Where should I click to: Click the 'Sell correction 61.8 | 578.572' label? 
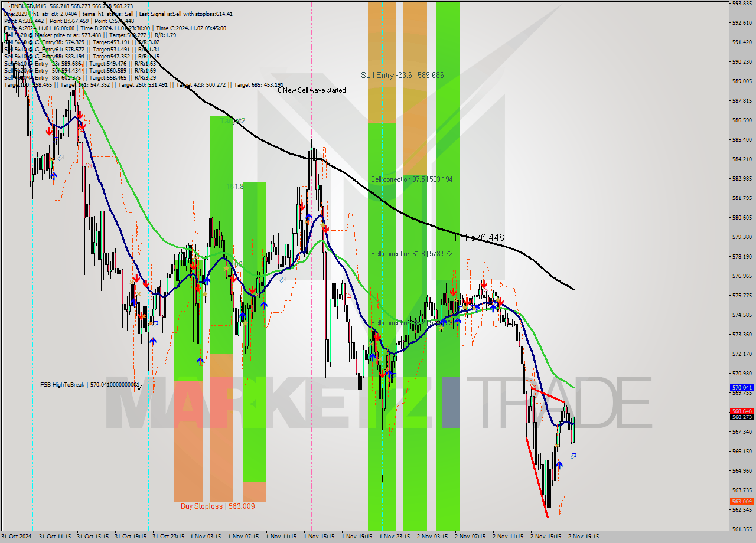click(x=412, y=254)
